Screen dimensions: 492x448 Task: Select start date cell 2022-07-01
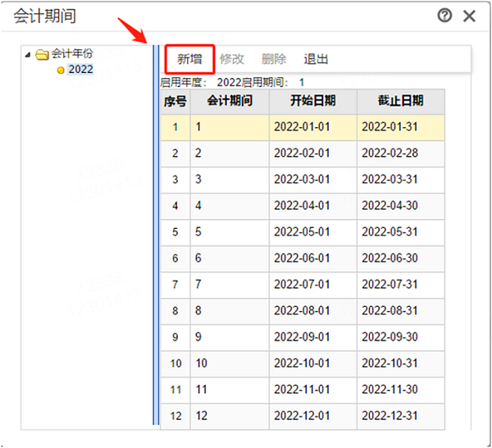pos(313,285)
